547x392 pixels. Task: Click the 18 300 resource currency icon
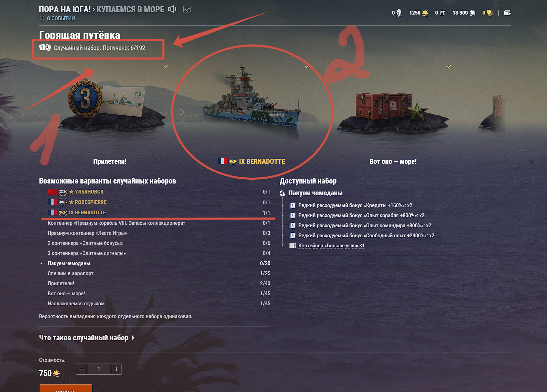pos(472,13)
